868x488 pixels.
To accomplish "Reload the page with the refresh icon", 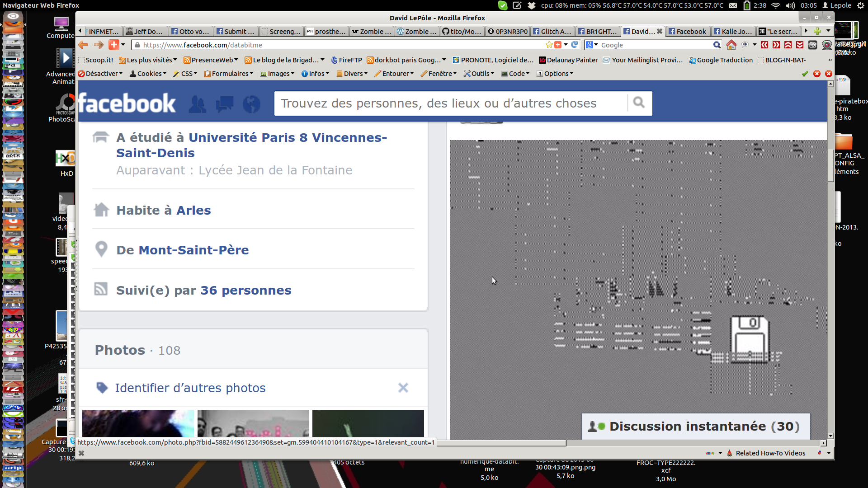I will click(x=574, y=45).
